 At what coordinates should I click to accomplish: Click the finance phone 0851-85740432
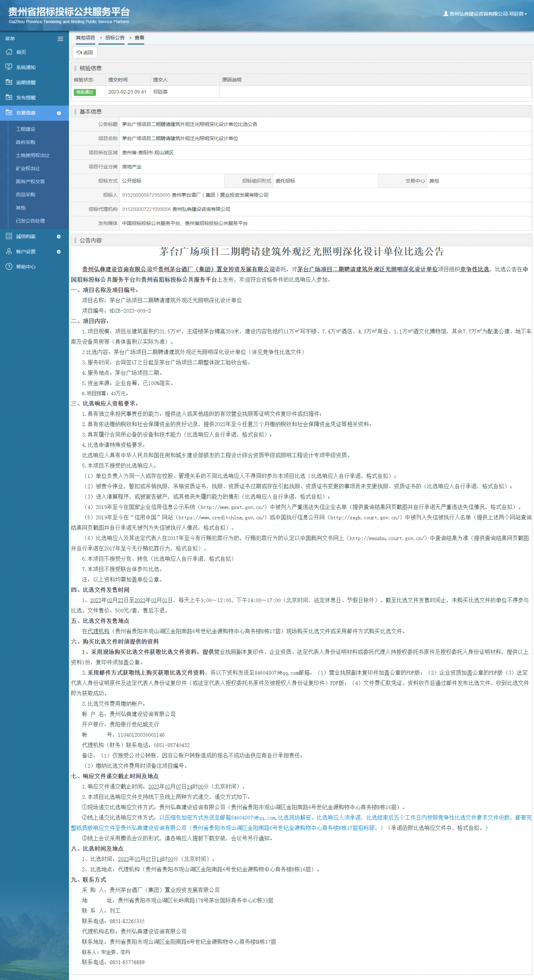(x=172, y=745)
